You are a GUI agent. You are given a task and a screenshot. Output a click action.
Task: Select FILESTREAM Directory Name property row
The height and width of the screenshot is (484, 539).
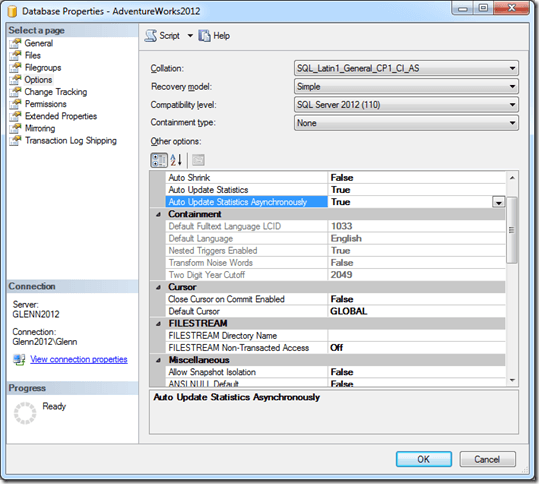335,336
